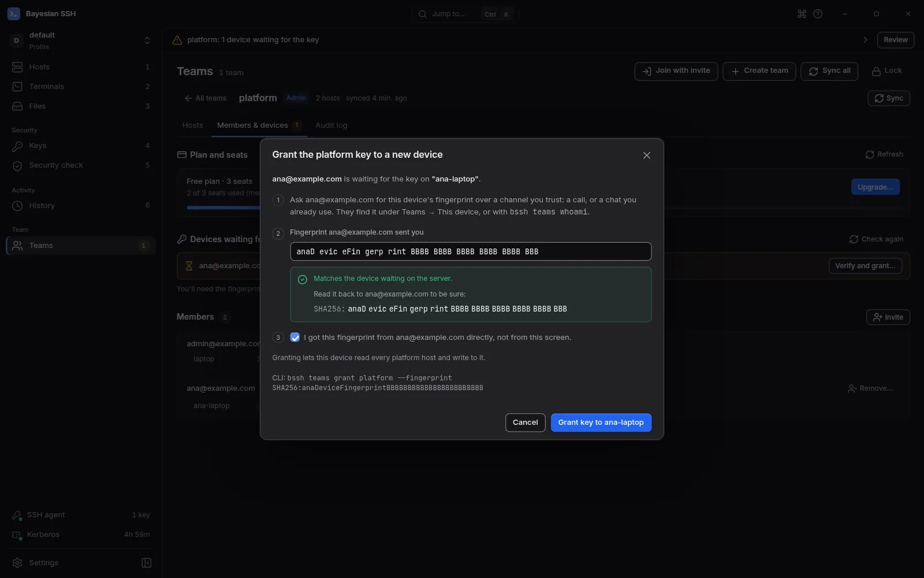Click the Review button in the banner
The width and height of the screenshot is (924, 578).
pos(896,40)
